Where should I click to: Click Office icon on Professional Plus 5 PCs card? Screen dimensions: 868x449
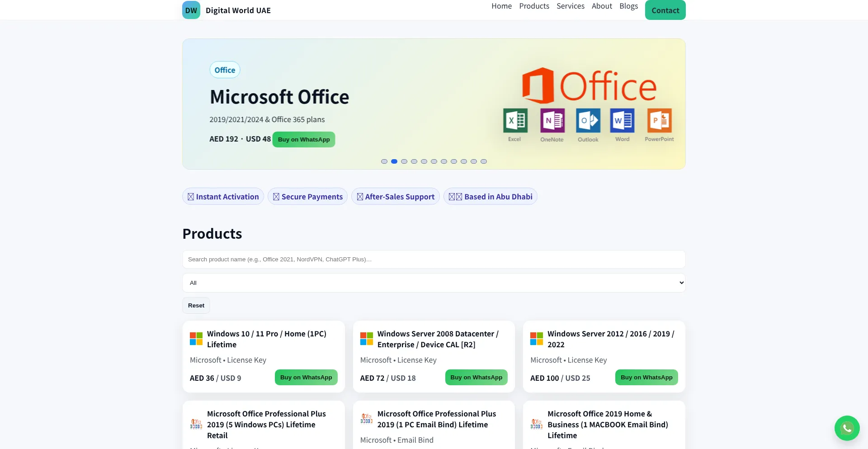pos(196,424)
